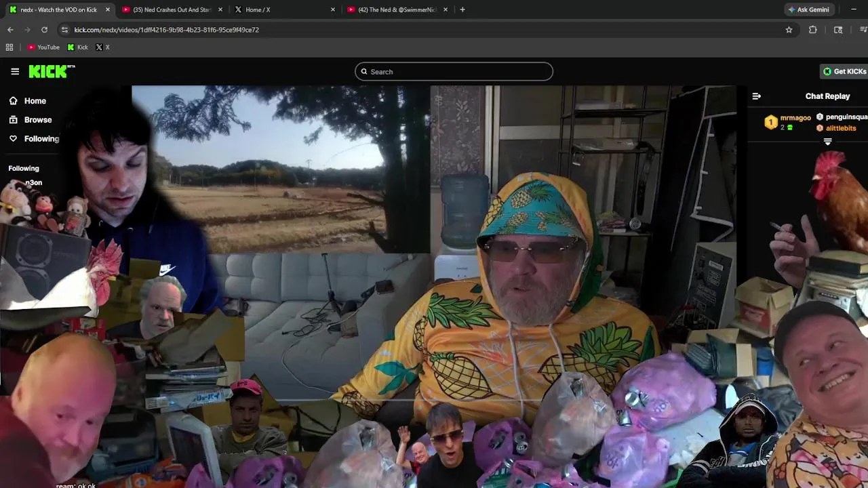Open the Kick hamburger sidebar menu
The width and height of the screenshot is (868, 488).
tap(15, 71)
